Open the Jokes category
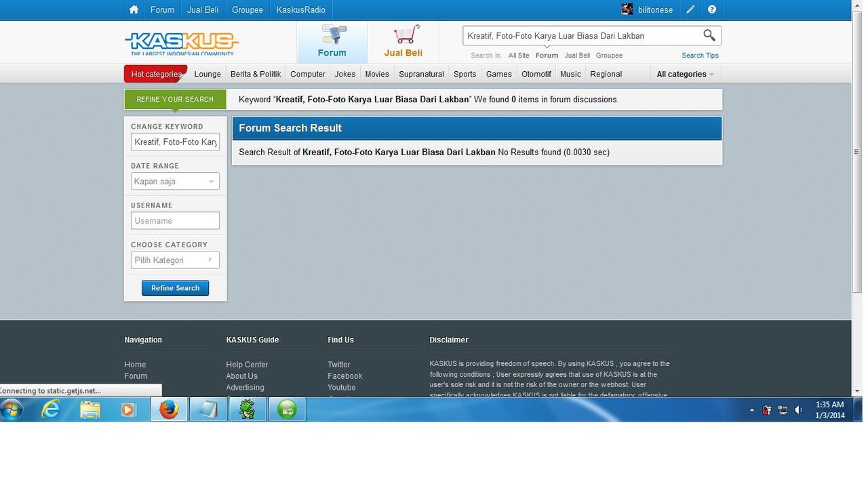The height and width of the screenshot is (488, 868). click(345, 74)
